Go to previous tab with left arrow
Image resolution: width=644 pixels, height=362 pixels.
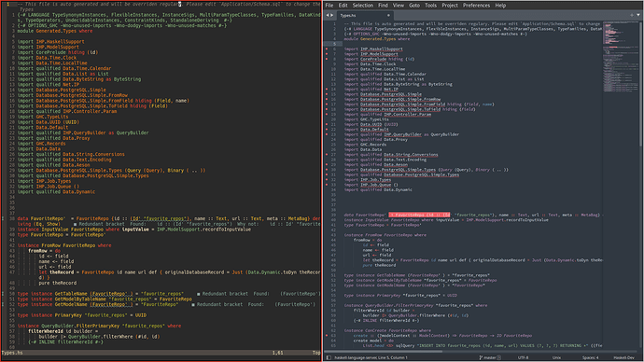coord(328,16)
